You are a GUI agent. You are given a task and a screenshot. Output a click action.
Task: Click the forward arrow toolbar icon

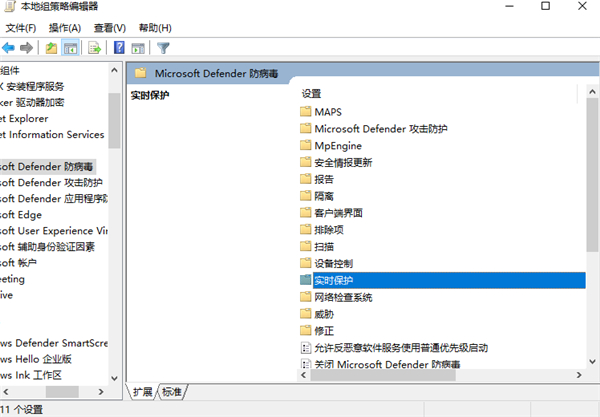click(x=26, y=47)
